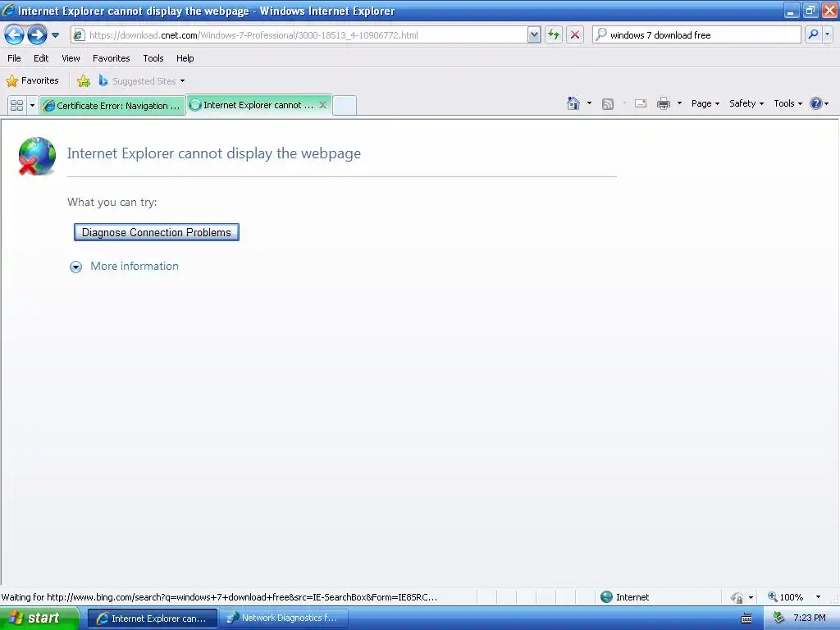Click the Internet security zone indicator
Viewport: 840px width, 630px height.
click(624, 597)
